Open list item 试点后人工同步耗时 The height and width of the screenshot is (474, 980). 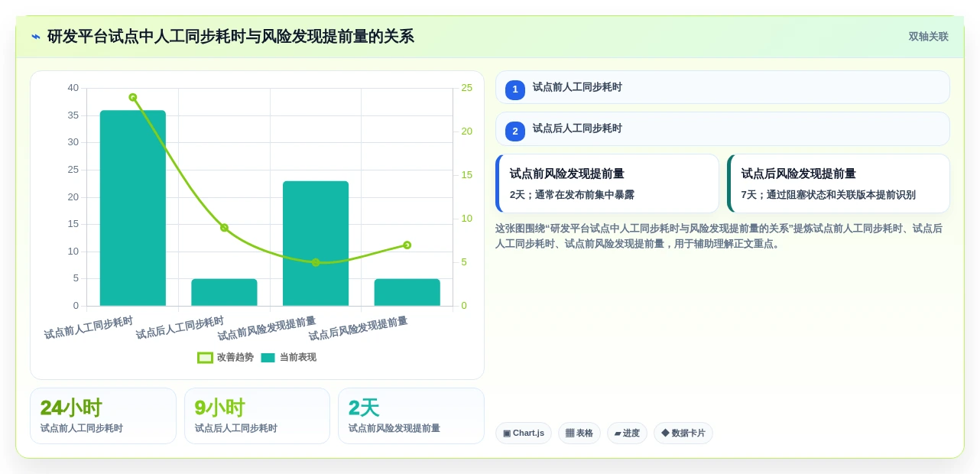point(722,129)
